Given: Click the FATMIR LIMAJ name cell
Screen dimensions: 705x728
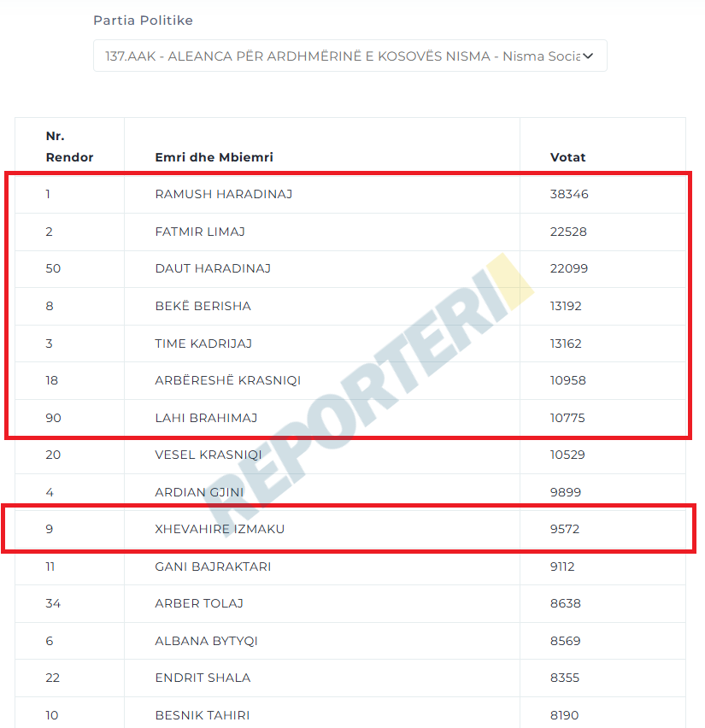Looking at the screenshot, I should click(200, 232).
